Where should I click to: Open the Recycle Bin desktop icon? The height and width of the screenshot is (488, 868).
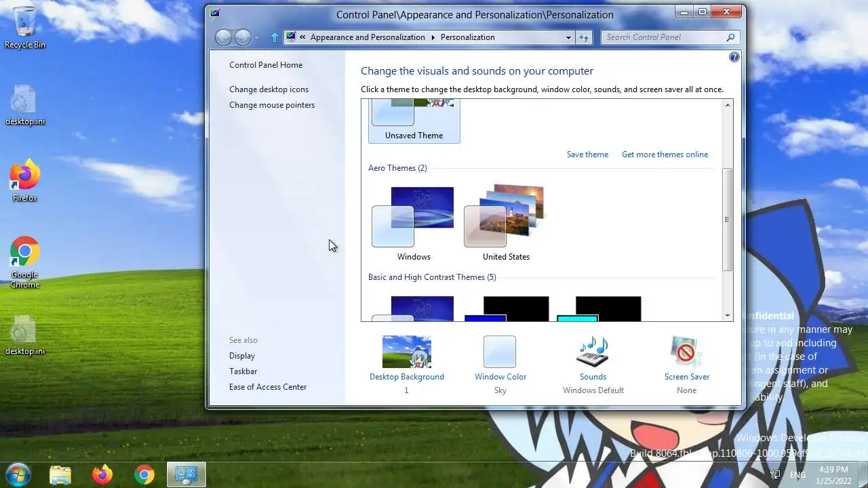[25, 28]
